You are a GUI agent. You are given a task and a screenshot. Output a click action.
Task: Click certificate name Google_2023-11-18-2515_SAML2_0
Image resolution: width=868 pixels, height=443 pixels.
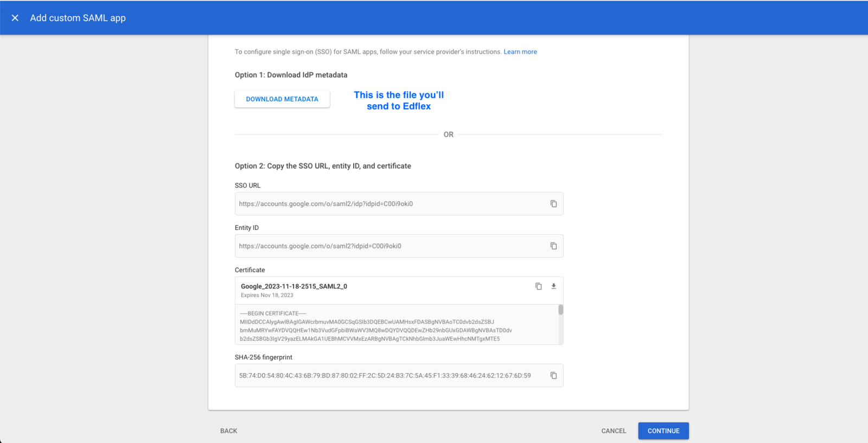[x=294, y=286]
